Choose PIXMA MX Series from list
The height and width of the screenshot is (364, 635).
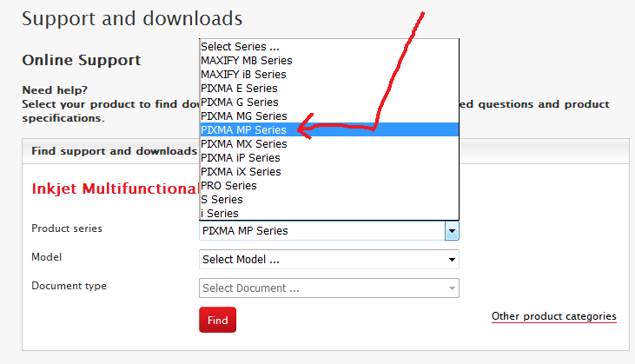coord(243,143)
